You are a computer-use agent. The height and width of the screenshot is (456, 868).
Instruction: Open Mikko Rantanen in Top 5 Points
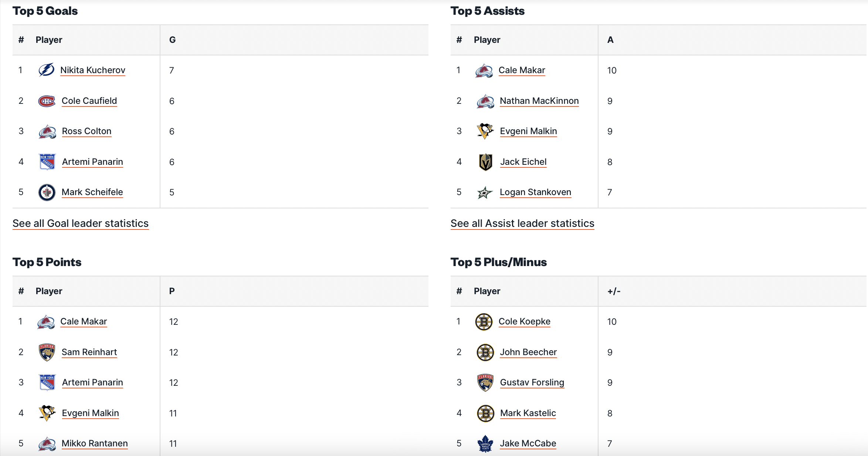(x=95, y=443)
